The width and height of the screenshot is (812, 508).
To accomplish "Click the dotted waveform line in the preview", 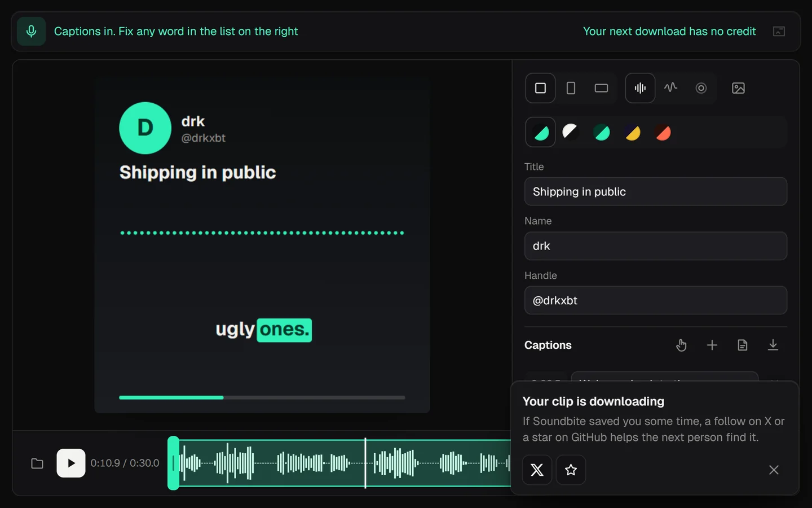I will tap(262, 233).
